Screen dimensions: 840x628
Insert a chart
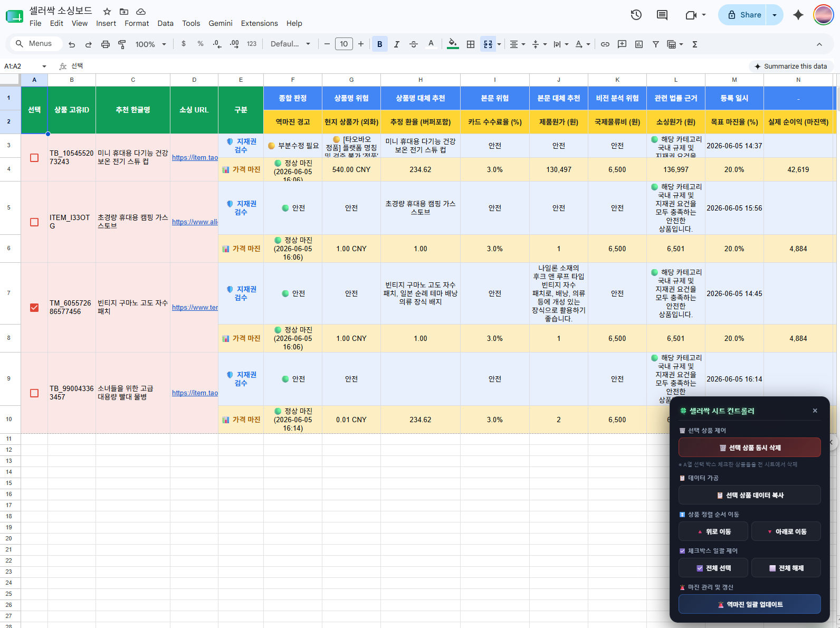pyautogui.click(x=639, y=44)
